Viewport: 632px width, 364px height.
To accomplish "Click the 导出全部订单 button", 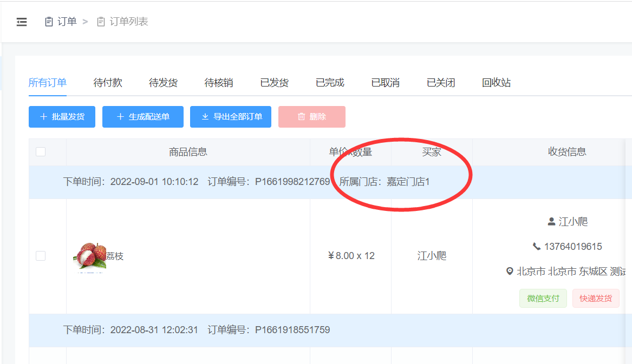I will [x=231, y=117].
